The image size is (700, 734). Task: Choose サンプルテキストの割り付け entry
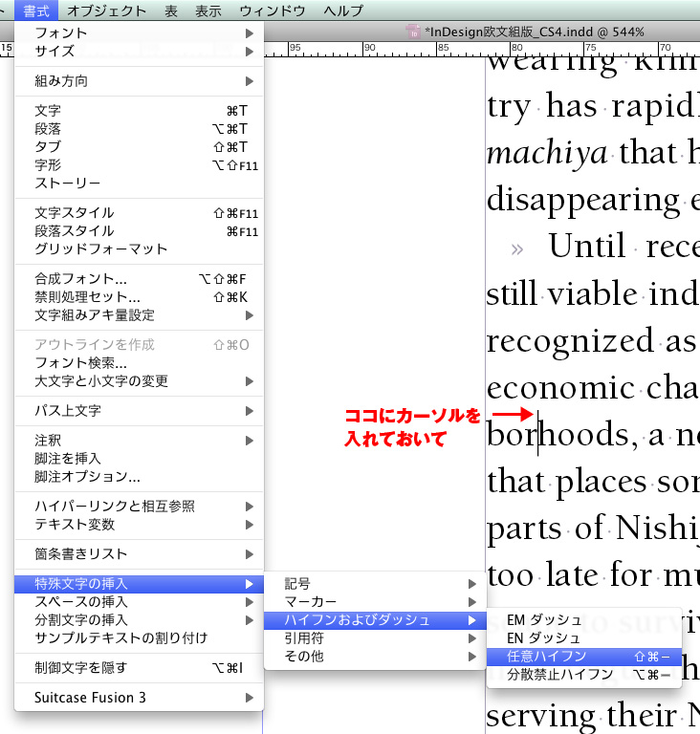[139, 638]
